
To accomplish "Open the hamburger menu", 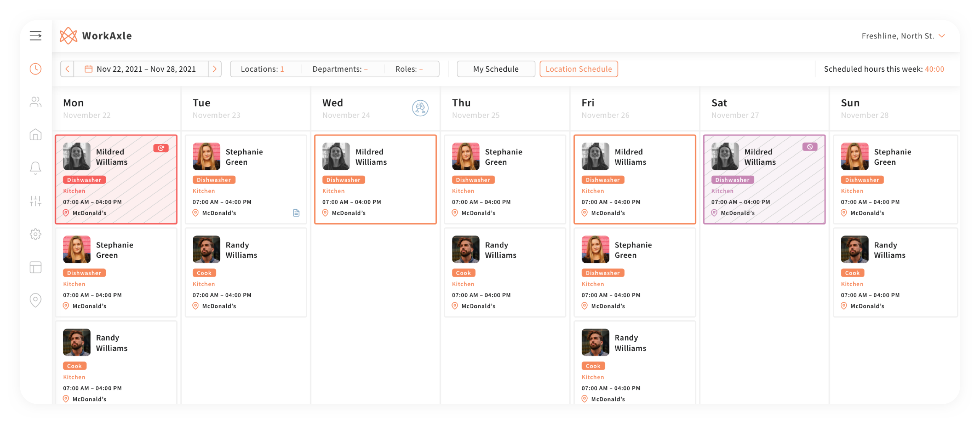I will point(35,36).
